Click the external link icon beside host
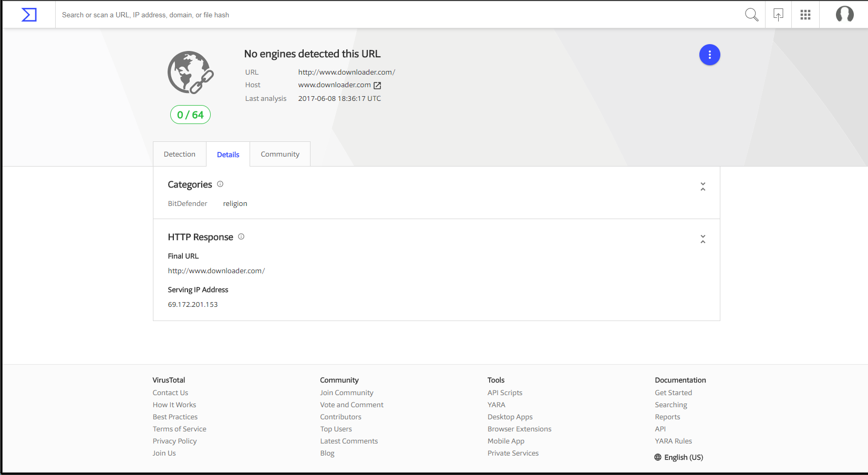The image size is (868, 475). pyautogui.click(x=377, y=85)
